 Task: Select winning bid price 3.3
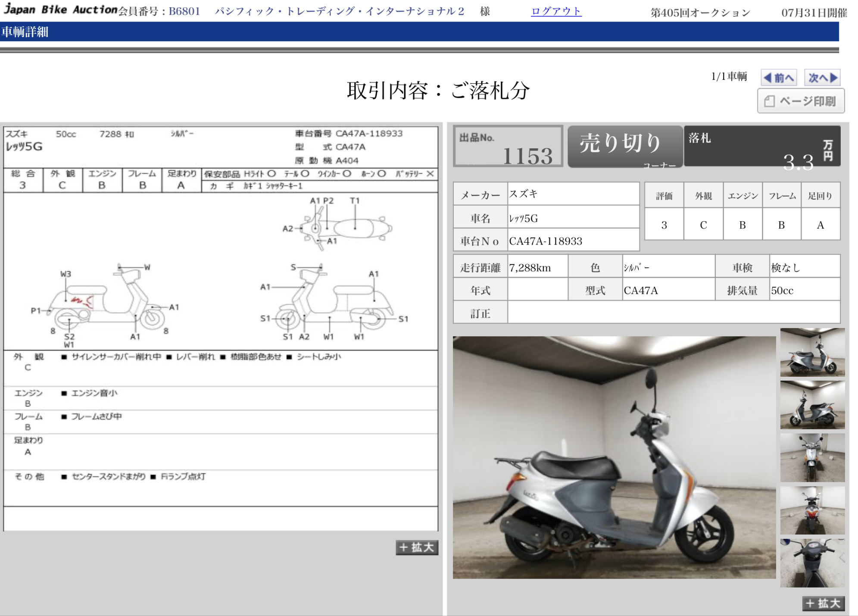click(798, 162)
